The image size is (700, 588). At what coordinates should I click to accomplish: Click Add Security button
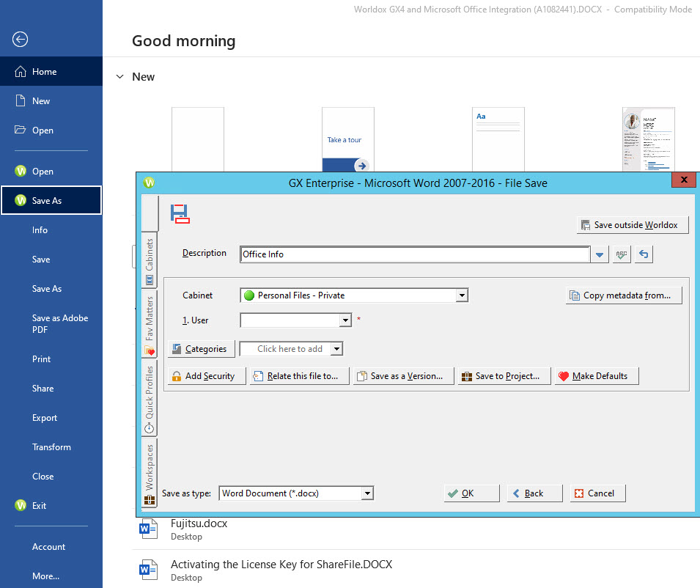click(x=207, y=376)
